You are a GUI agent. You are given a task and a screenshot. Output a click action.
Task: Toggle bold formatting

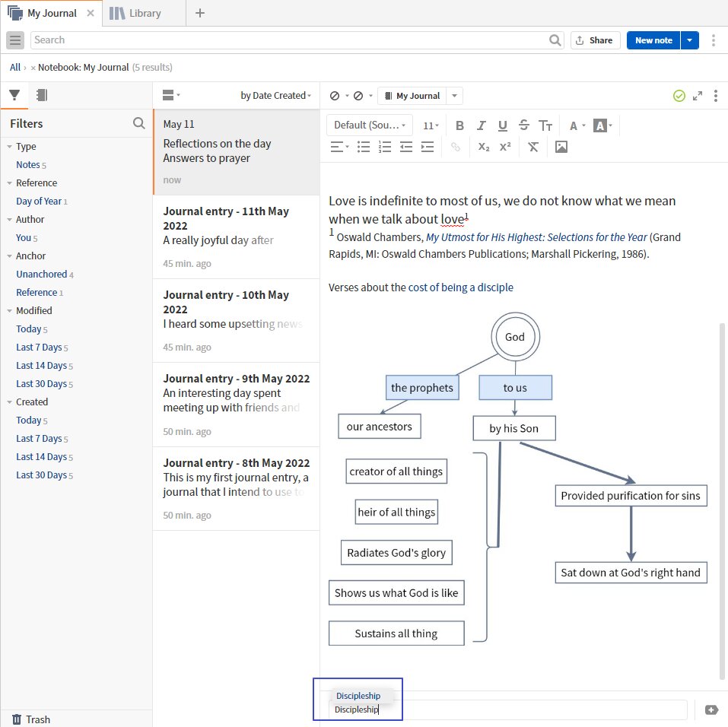(x=459, y=125)
